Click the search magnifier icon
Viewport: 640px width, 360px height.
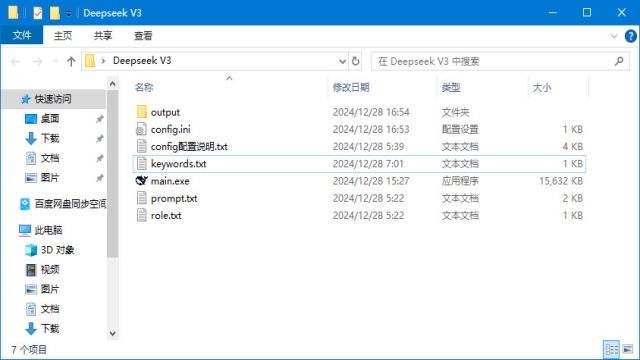(619, 61)
